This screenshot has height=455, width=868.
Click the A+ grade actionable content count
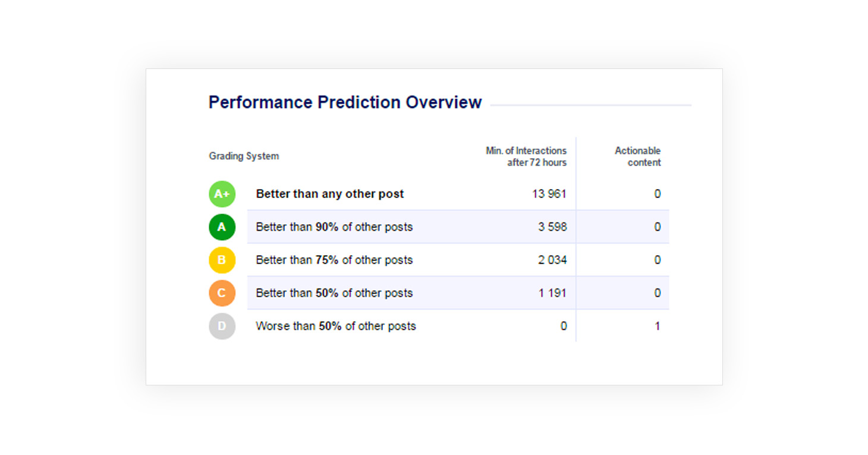coord(657,194)
